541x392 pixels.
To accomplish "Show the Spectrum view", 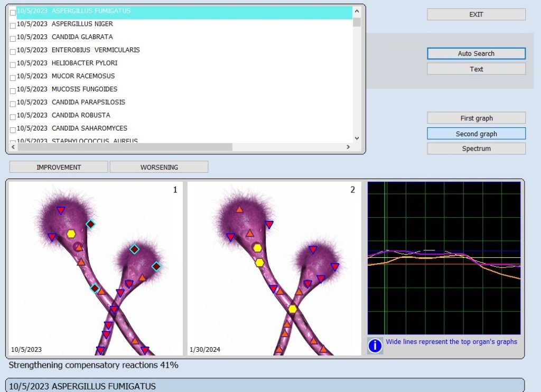I will (476, 148).
